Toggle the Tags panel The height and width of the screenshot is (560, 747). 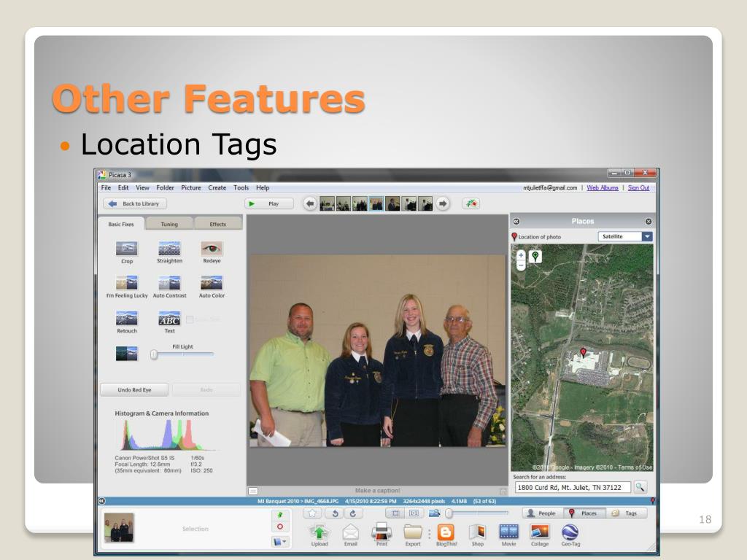[626, 513]
